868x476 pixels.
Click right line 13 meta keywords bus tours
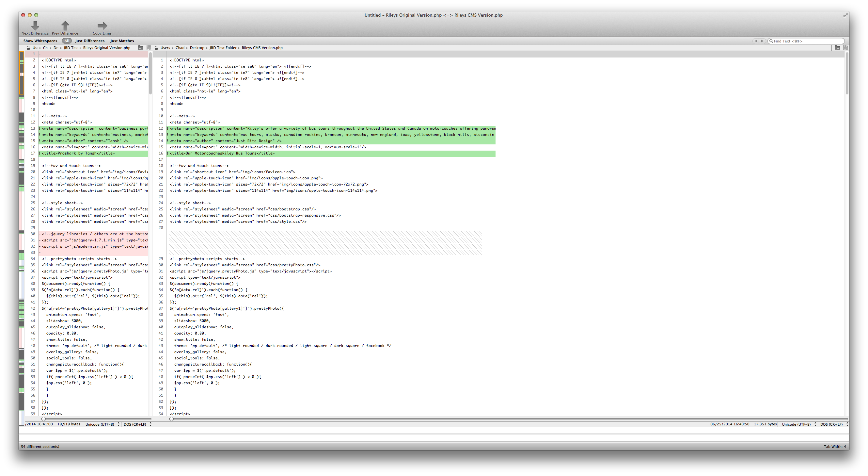tap(332, 135)
